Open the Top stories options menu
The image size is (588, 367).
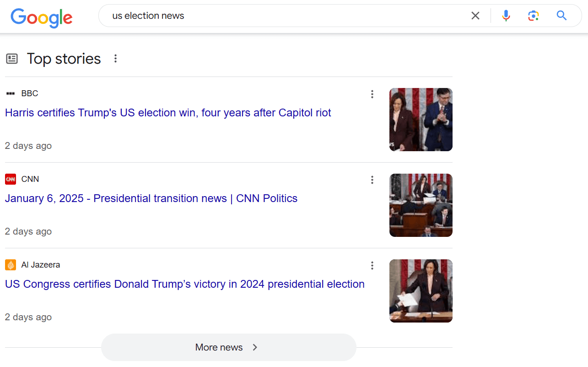coord(115,58)
